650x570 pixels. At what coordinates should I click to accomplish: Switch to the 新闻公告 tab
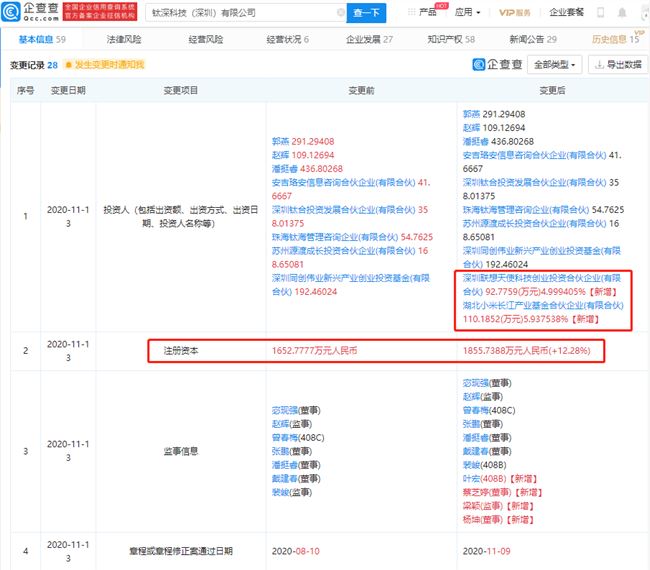533,39
